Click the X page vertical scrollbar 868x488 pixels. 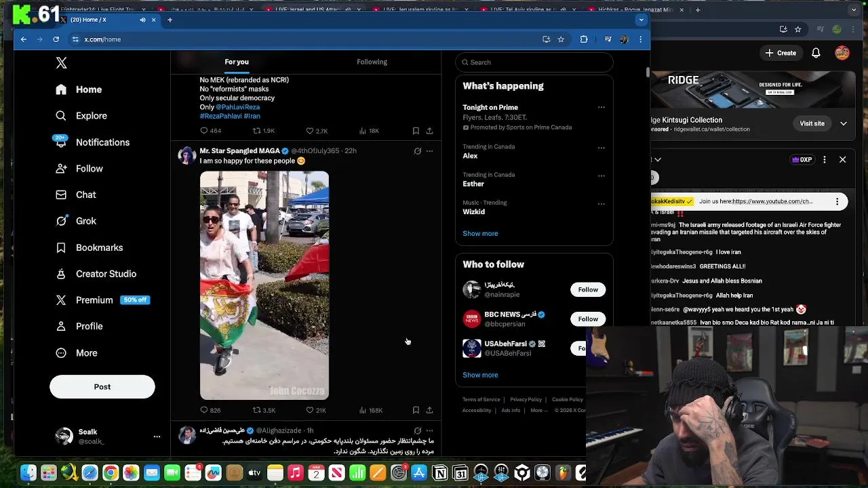(648, 73)
